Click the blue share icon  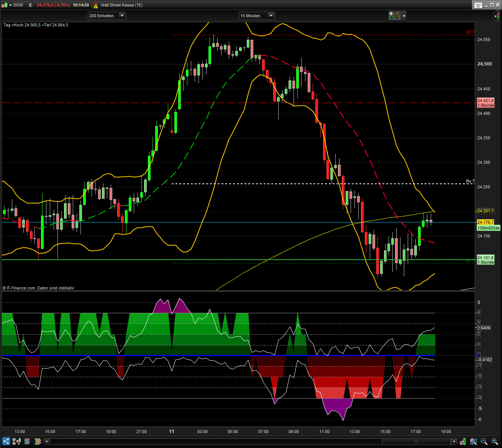tap(6, 441)
